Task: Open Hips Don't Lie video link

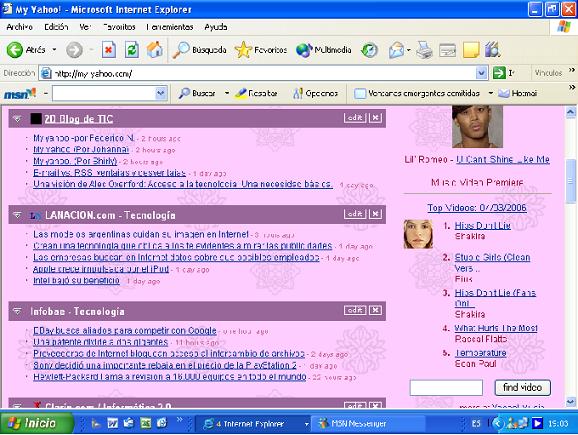Action: coord(483,225)
